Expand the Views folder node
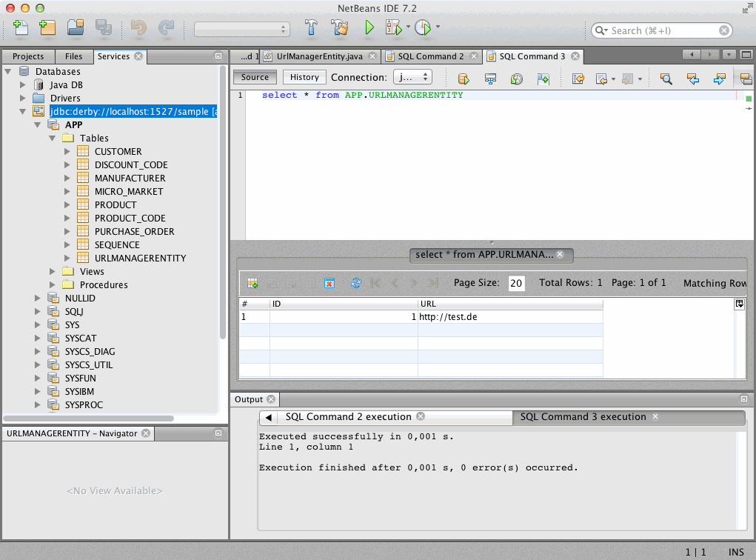 [53, 271]
